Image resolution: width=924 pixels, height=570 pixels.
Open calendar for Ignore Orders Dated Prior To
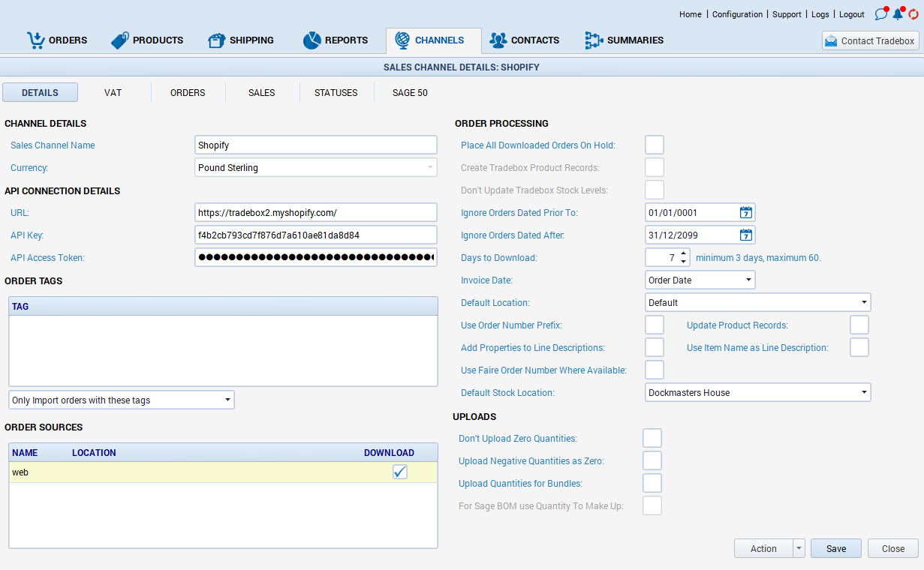click(x=745, y=213)
